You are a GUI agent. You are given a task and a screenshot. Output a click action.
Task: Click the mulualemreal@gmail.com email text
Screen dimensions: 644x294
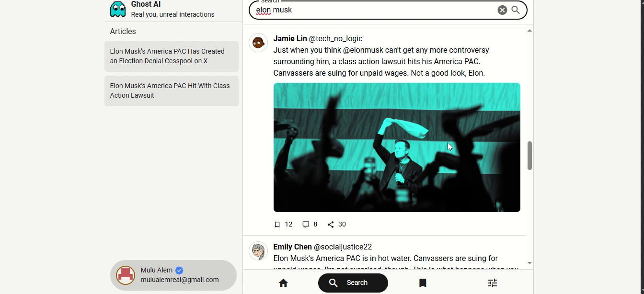coord(180,280)
